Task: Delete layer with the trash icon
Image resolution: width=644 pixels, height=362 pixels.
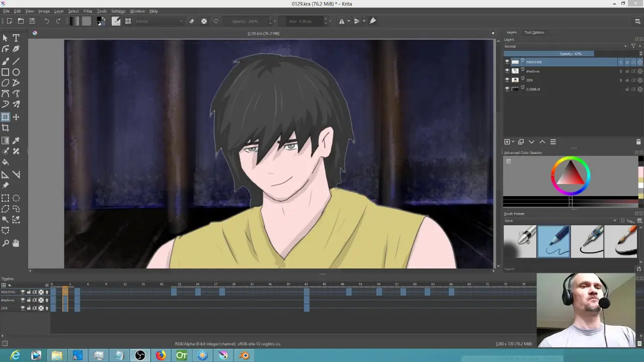Action: (x=638, y=142)
